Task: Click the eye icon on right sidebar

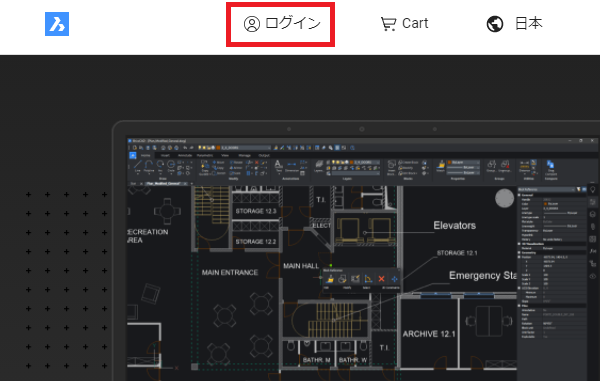Action: tap(593, 276)
